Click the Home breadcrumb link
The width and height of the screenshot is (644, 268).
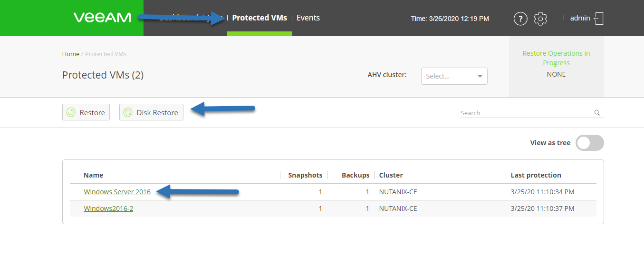click(71, 54)
